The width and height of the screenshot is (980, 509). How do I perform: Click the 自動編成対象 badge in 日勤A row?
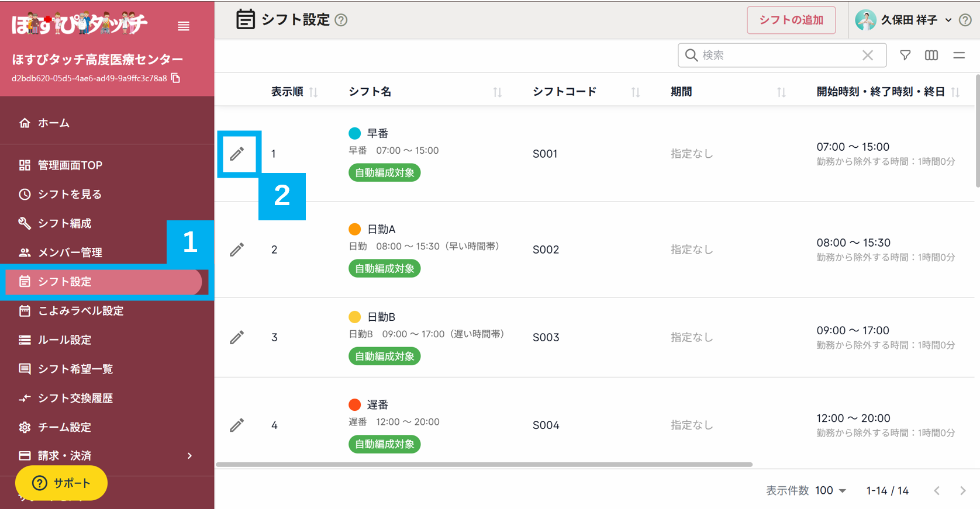(x=385, y=269)
